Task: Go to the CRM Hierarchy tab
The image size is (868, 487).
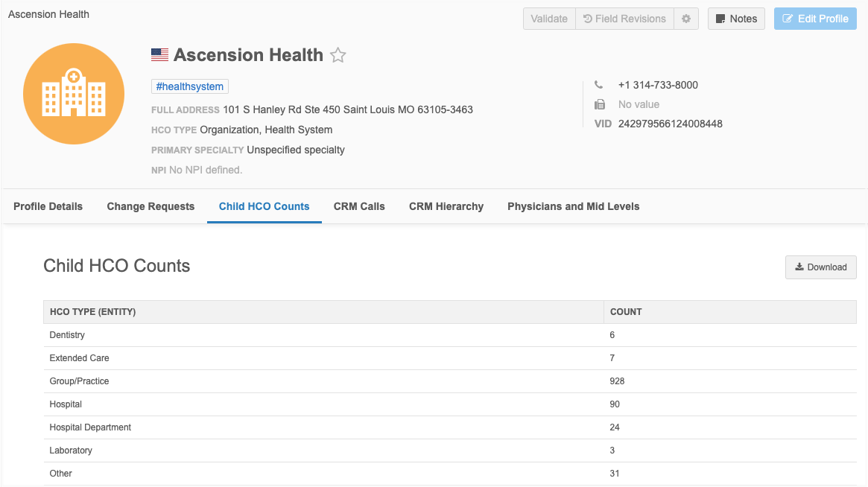Action: pos(446,206)
